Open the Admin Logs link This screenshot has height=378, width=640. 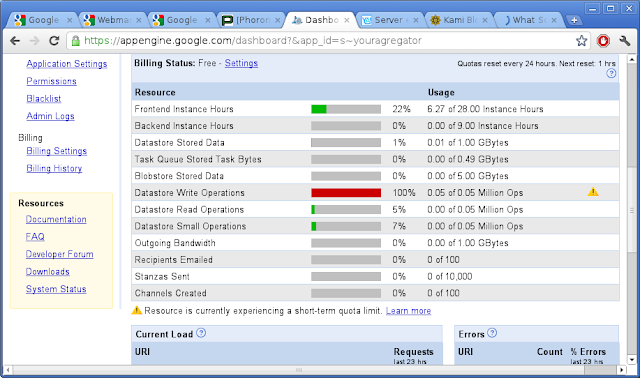[51, 116]
